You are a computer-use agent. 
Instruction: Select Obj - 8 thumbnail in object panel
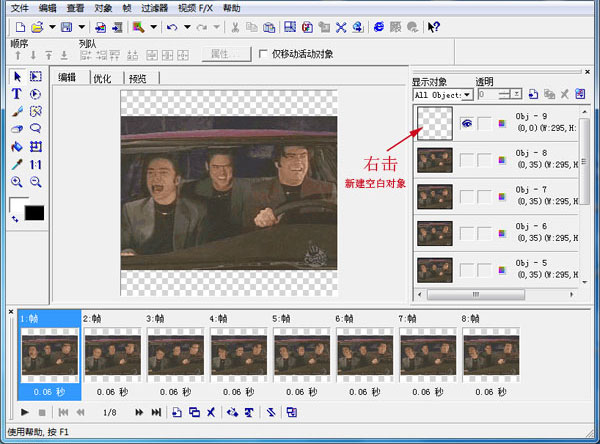[x=435, y=160]
